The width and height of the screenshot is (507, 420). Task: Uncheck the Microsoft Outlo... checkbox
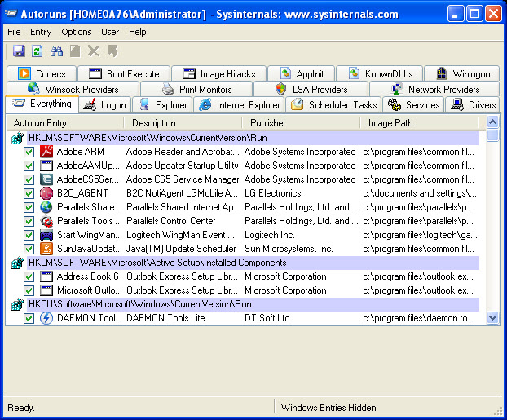pos(29,290)
